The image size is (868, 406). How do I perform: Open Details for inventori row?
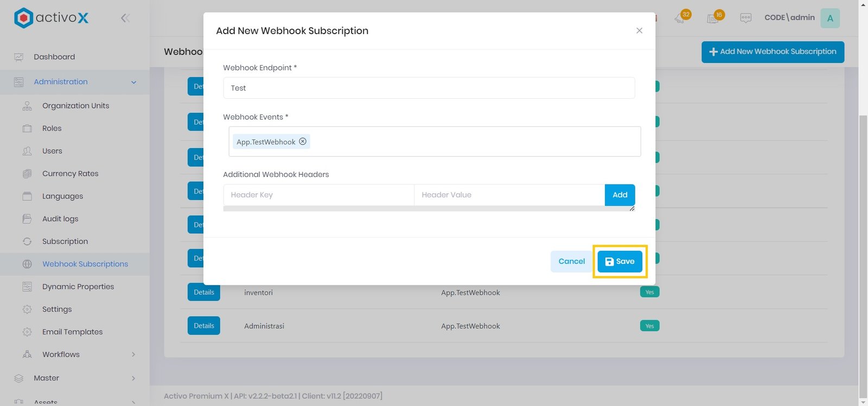click(204, 292)
